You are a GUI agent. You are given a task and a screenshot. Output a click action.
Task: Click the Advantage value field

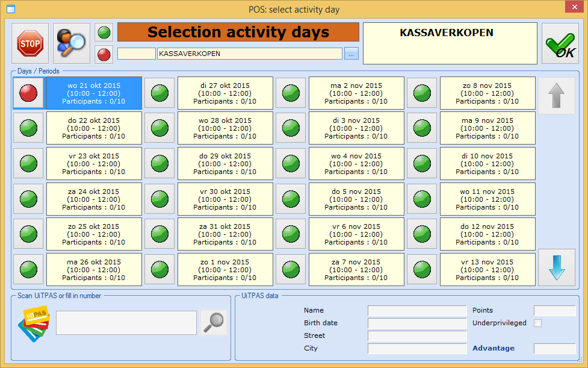click(x=555, y=349)
